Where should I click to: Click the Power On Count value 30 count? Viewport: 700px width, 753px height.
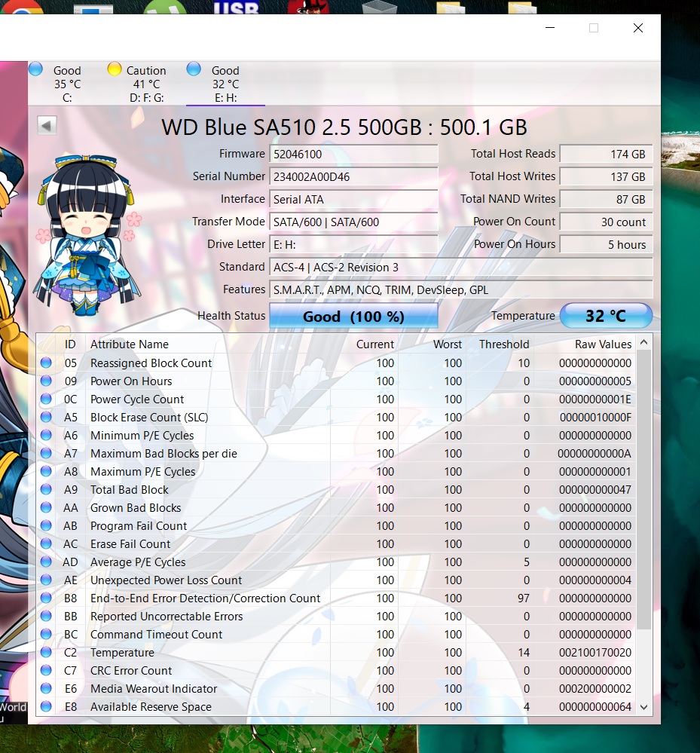(606, 222)
